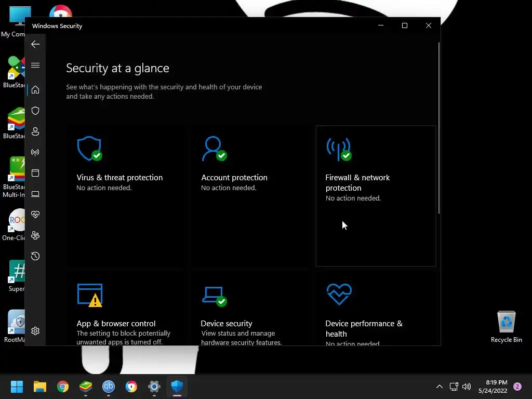Show hidden system tray icons
532x399 pixels.
[440, 387]
